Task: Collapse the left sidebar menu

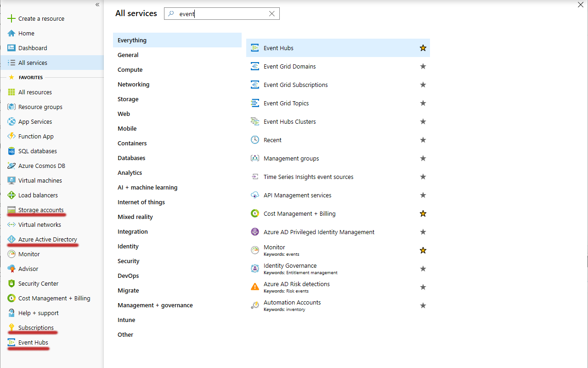Action: click(97, 5)
